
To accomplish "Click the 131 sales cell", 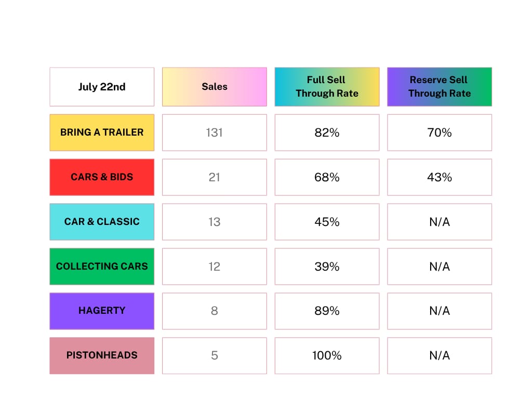I will coord(215,132).
